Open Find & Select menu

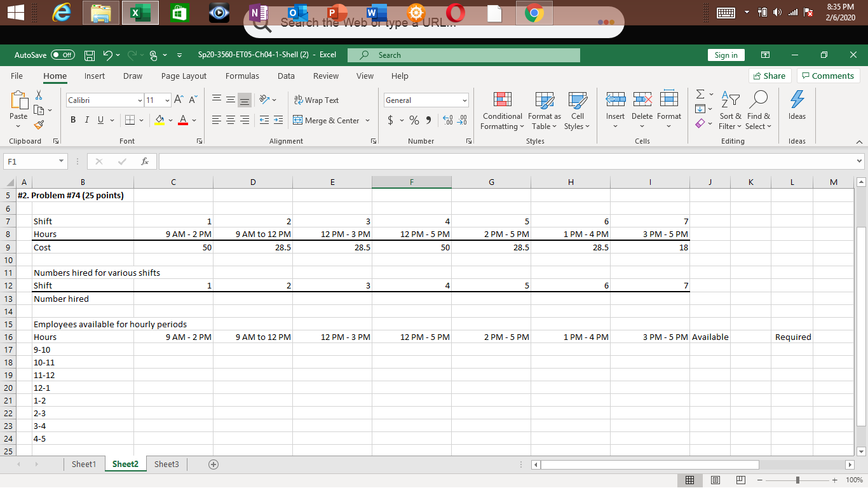(x=758, y=111)
